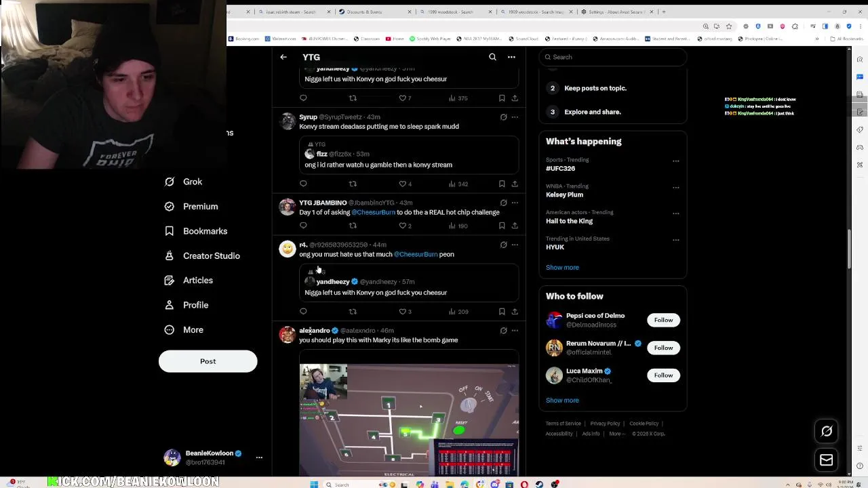This screenshot has height=488, width=868.
Task: Bookmark YTG JBAMBINO's hot chip post
Action: tap(502, 226)
